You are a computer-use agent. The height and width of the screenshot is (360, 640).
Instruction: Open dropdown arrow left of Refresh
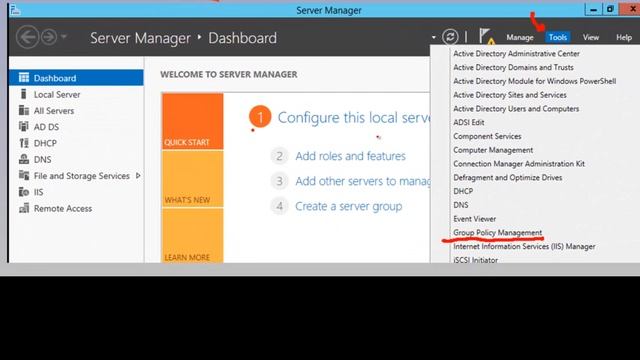[433, 37]
